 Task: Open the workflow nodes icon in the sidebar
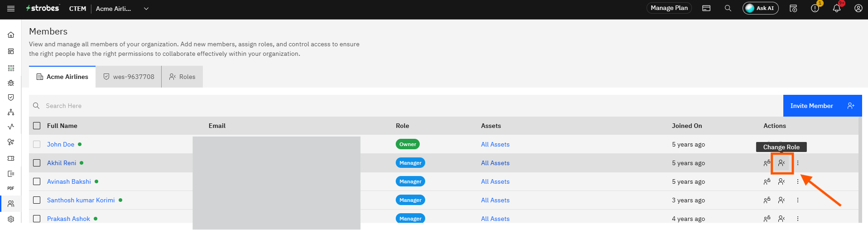(11, 142)
